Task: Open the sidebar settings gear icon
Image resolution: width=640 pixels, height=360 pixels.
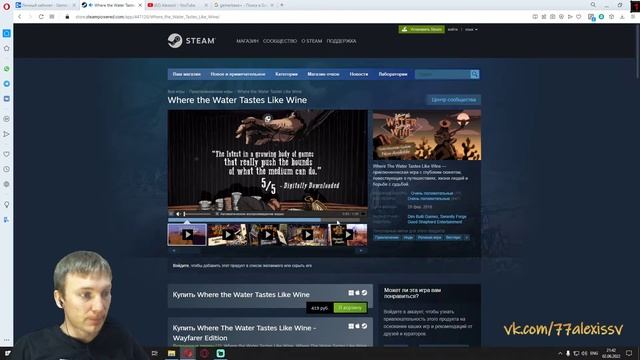Action: point(7,184)
